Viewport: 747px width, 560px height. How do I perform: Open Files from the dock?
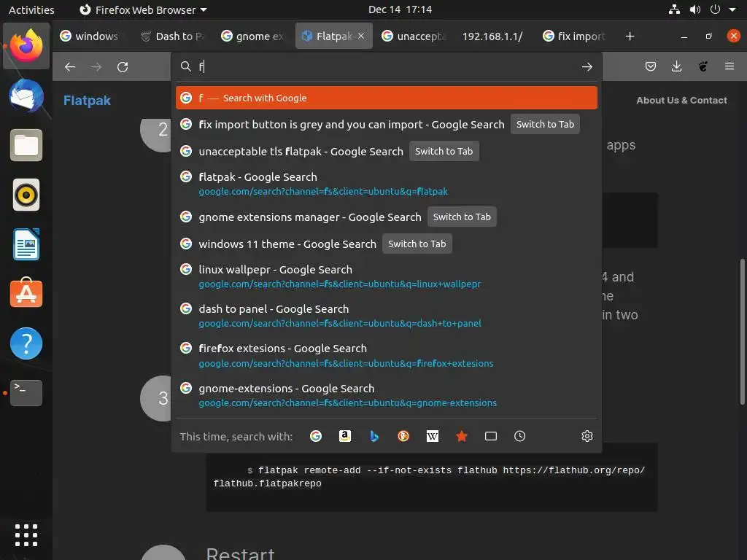26,145
